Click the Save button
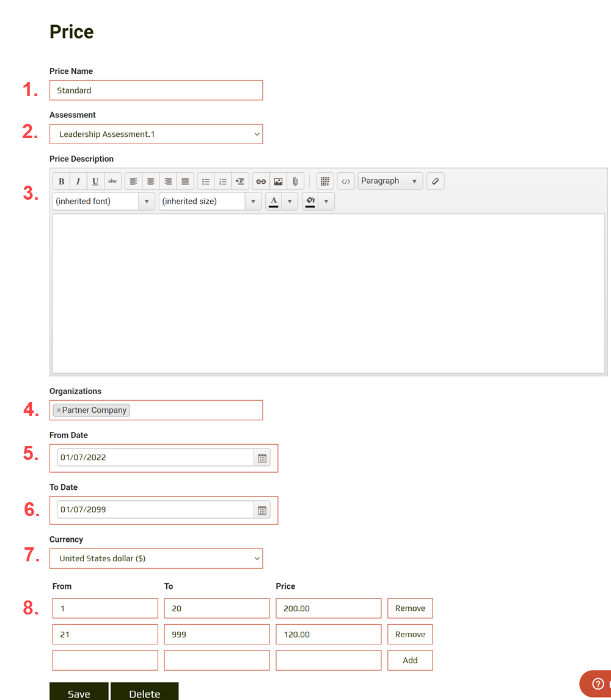Screen dimensions: 611x700 (79, 693)
